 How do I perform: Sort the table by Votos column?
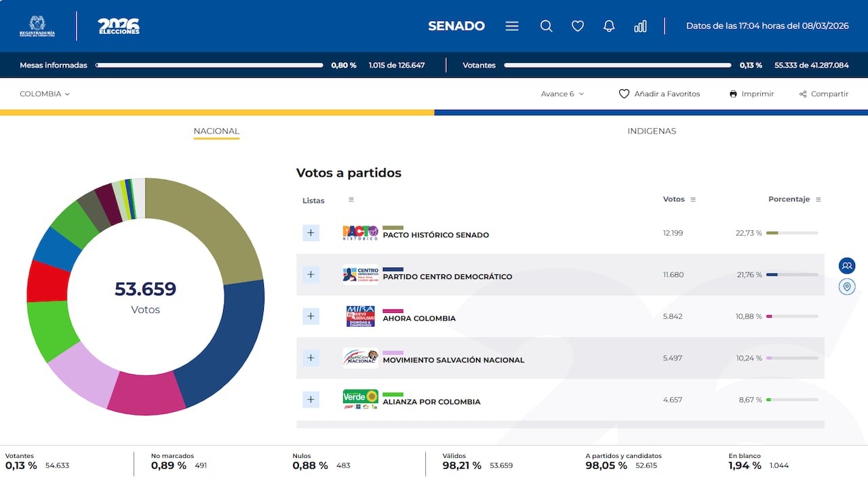point(691,199)
